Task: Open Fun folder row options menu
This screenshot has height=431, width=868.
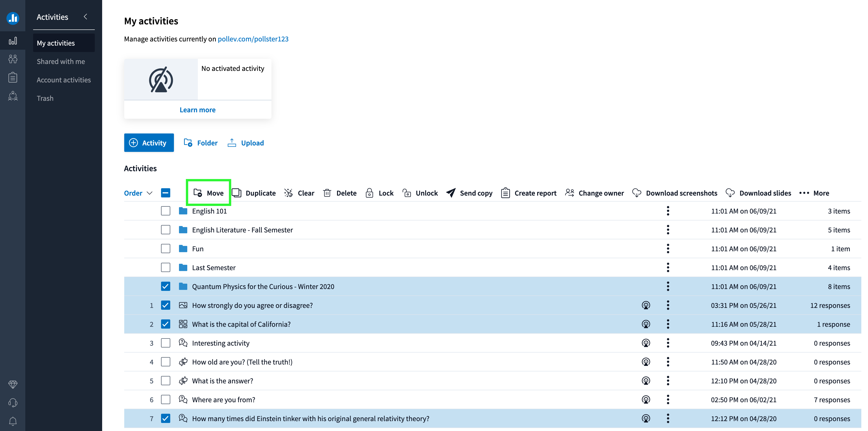Action: (x=668, y=249)
